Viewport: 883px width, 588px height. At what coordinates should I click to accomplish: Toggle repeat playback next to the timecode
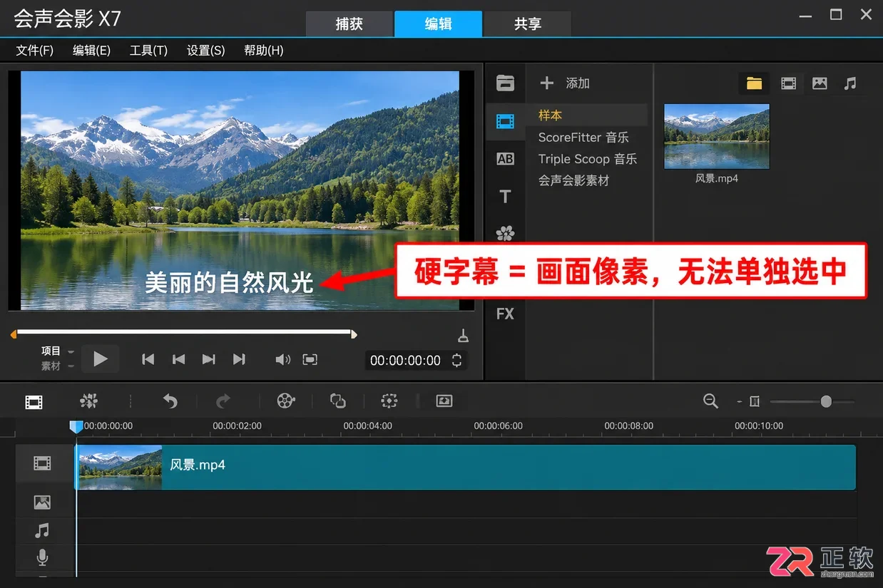point(456,360)
